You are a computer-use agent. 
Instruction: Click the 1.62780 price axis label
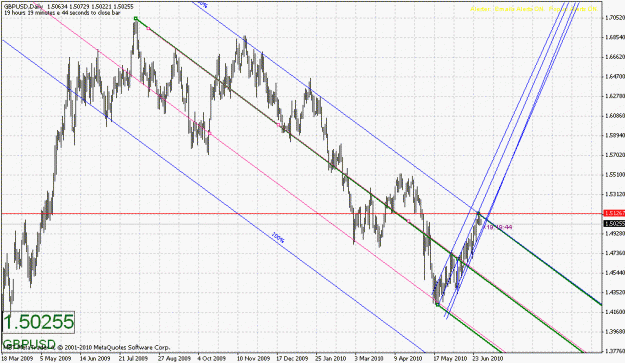(615, 96)
